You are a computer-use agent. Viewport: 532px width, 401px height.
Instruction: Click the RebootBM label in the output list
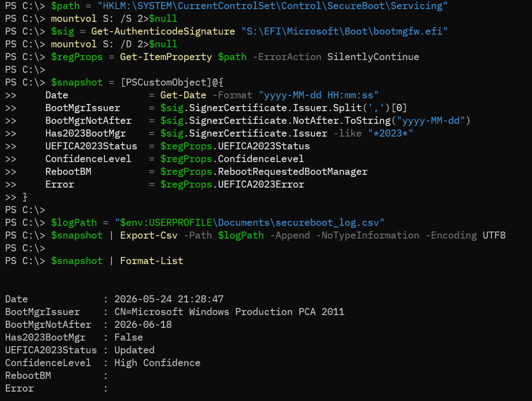(28, 376)
